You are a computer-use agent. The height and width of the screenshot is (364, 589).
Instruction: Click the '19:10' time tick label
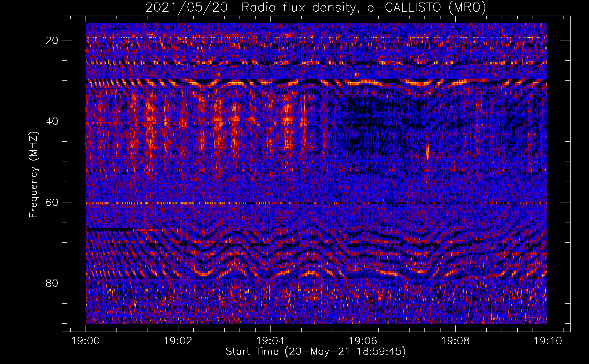[548, 341]
